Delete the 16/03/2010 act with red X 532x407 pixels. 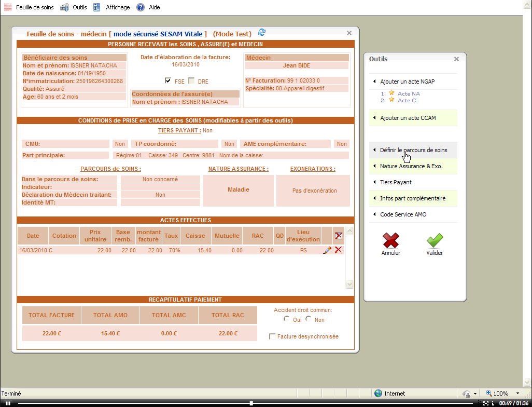[x=338, y=250]
